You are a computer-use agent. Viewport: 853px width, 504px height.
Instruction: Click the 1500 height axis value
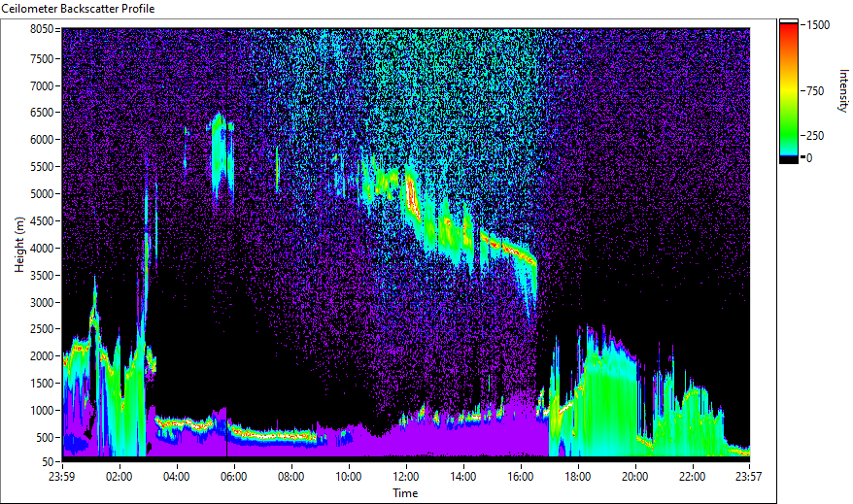coord(42,384)
